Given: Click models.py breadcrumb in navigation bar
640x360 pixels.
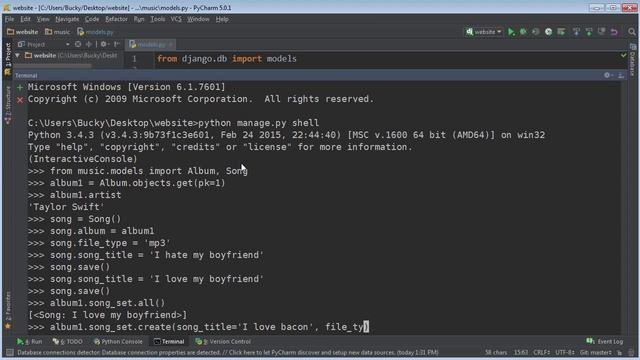Looking at the screenshot, I should (95, 32).
